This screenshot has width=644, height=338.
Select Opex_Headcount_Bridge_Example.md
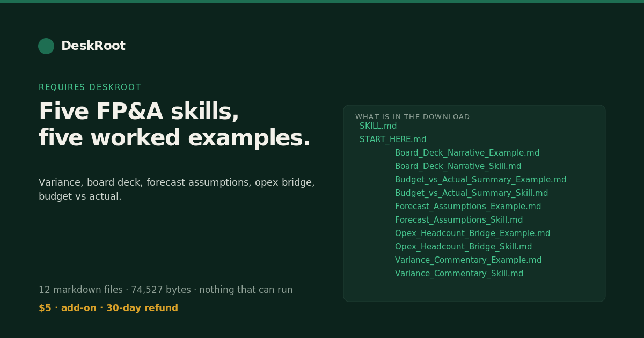click(473, 233)
